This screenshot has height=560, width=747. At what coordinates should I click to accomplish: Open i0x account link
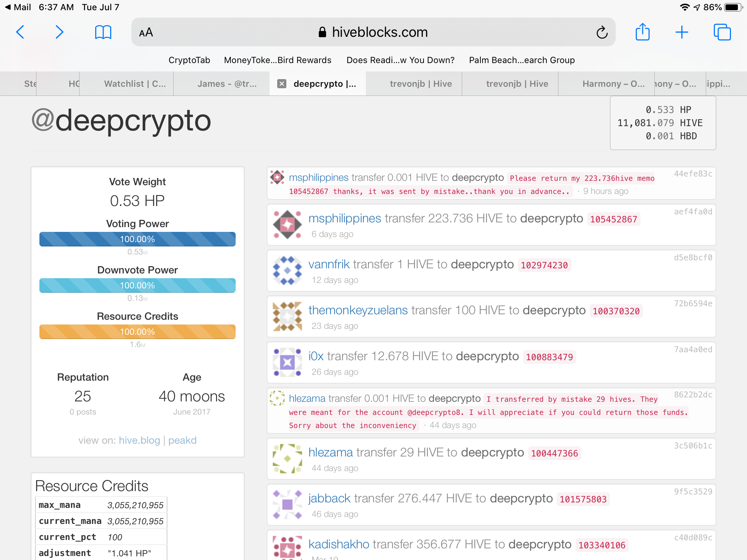point(316,356)
